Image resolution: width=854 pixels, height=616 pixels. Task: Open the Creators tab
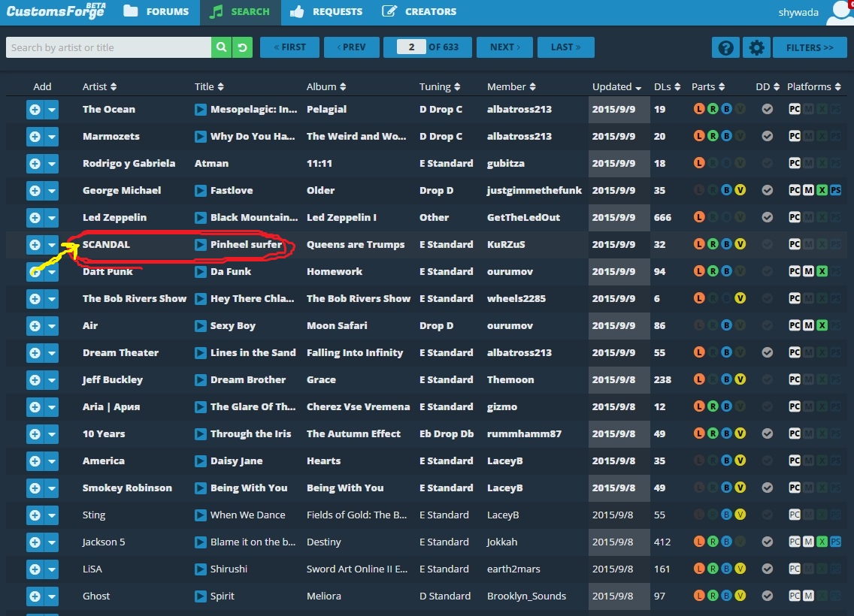(x=419, y=11)
